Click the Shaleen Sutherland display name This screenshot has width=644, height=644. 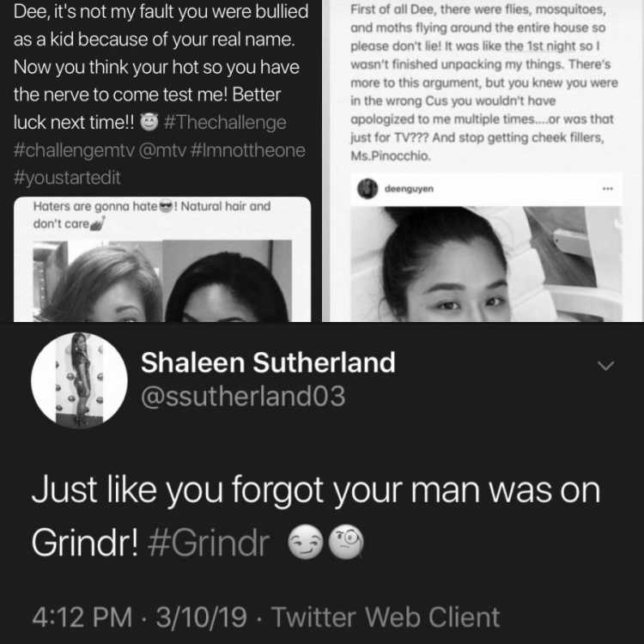click(x=268, y=362)
